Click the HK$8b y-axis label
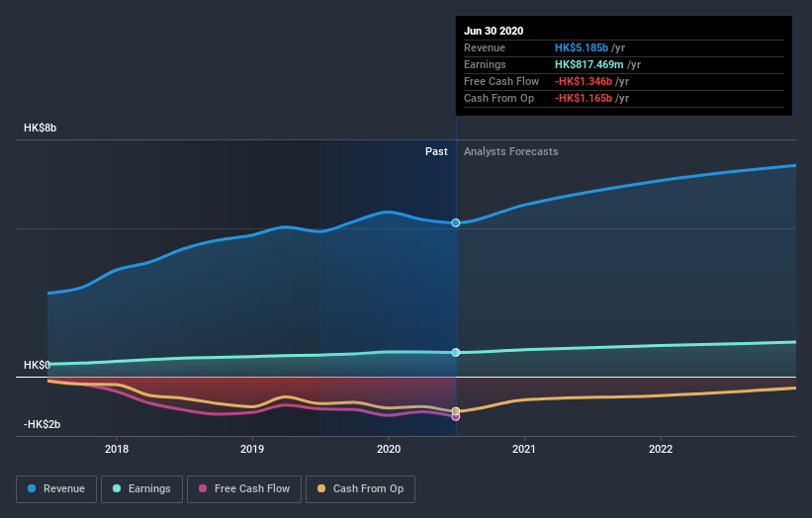The height and width of the screenshot is (518, 812). point(40,128)
